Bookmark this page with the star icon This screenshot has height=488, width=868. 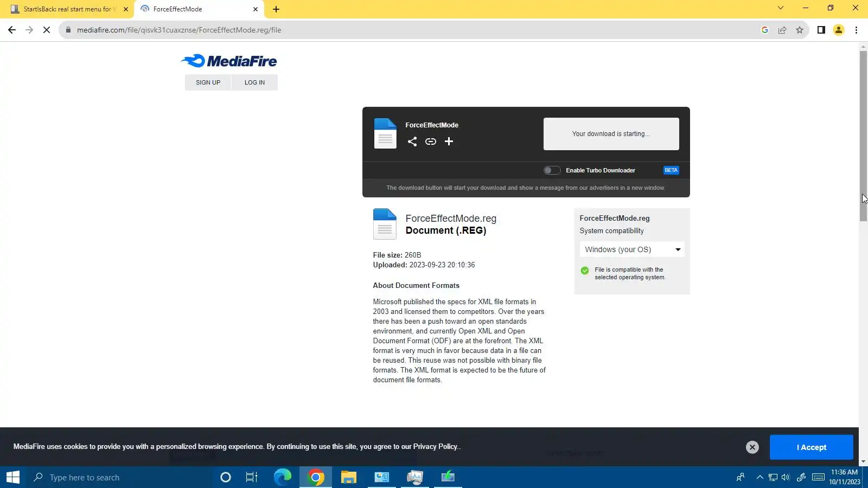pyautogui.click(x=800, y=30)
